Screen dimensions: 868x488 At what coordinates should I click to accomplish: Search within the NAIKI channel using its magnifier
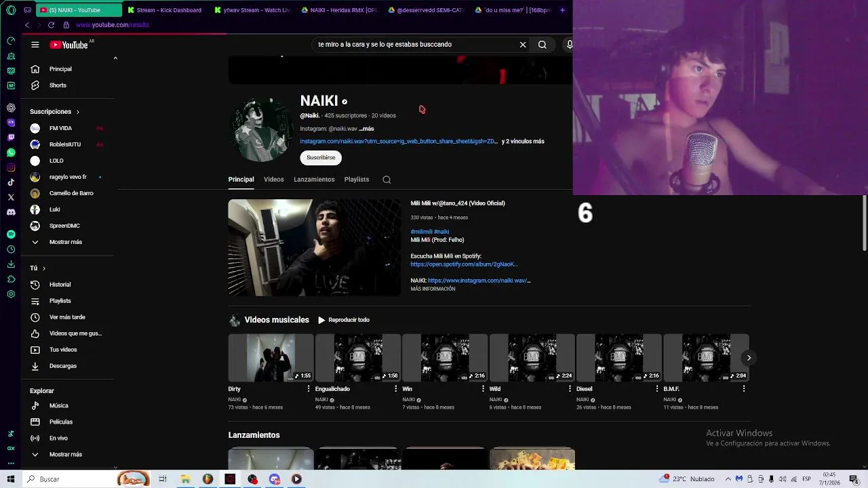click(387, 180)
